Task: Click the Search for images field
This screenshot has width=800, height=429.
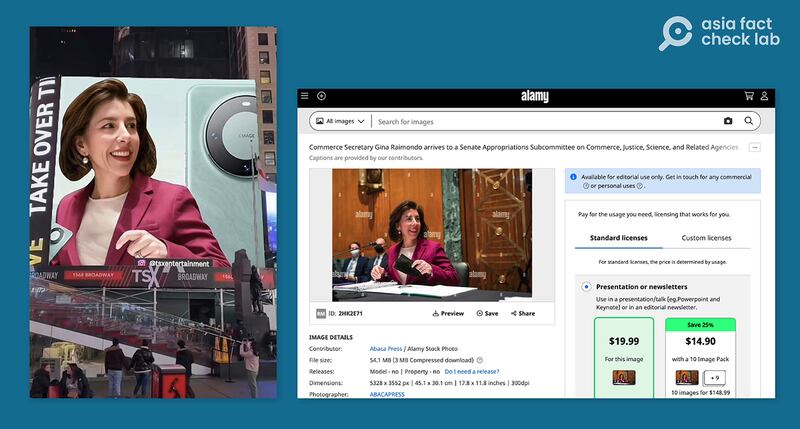Action: [545, 121]
